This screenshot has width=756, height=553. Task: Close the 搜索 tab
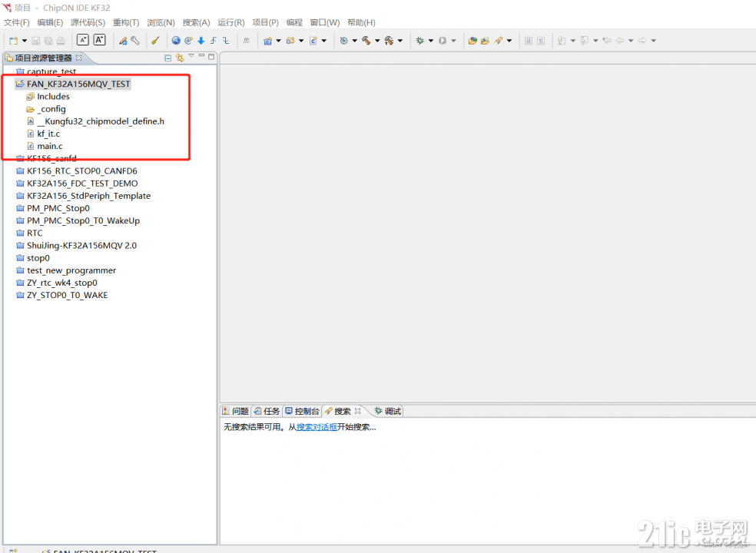pos(358,411)
